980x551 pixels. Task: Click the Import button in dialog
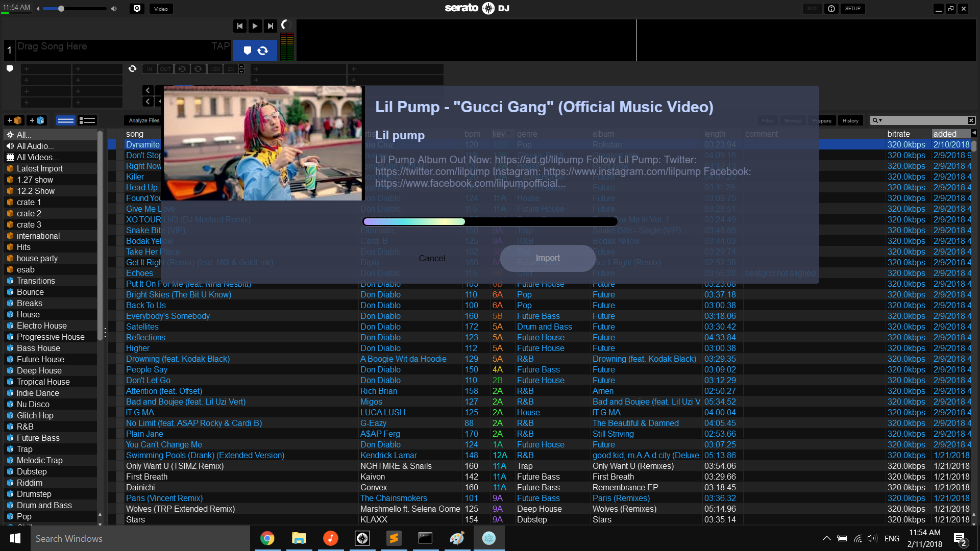(547, 258)
